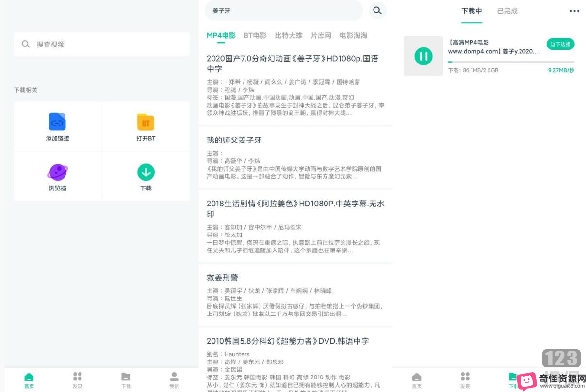The width and height of the screenshot is (586, 392).
Task: Open the 电影淘淘 source tab
Action: tap(353, 35)
